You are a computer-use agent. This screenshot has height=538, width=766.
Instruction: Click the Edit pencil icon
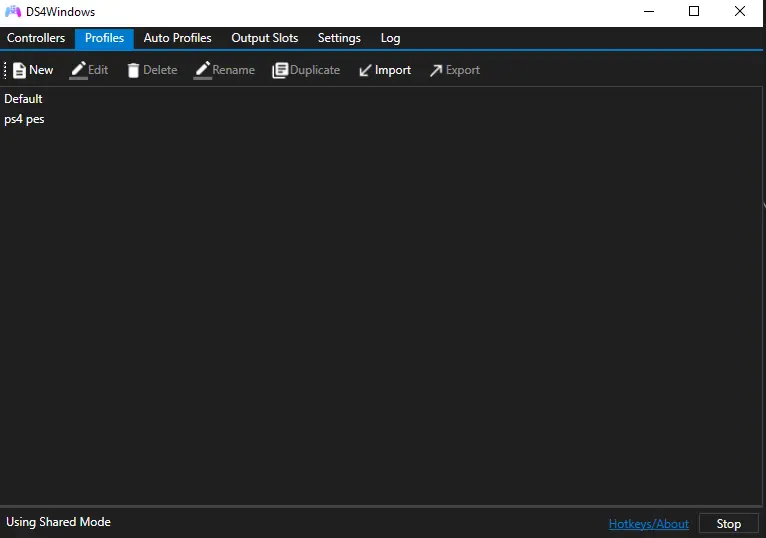[x=78, y=70]
